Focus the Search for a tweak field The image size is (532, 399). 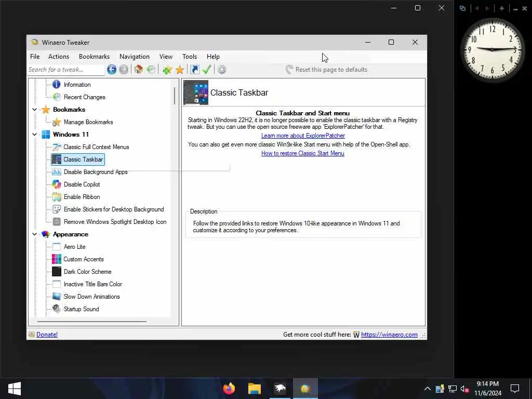click(66, 70)
